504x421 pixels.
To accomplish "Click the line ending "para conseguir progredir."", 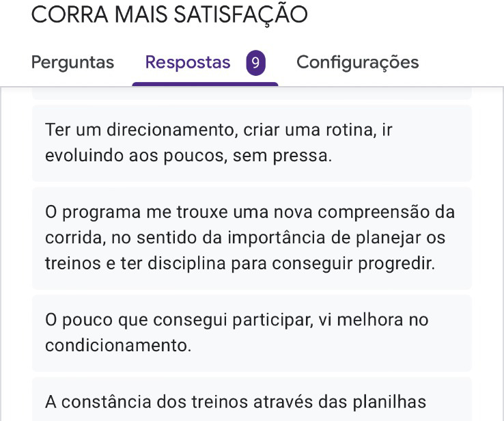I will (240, 264).
